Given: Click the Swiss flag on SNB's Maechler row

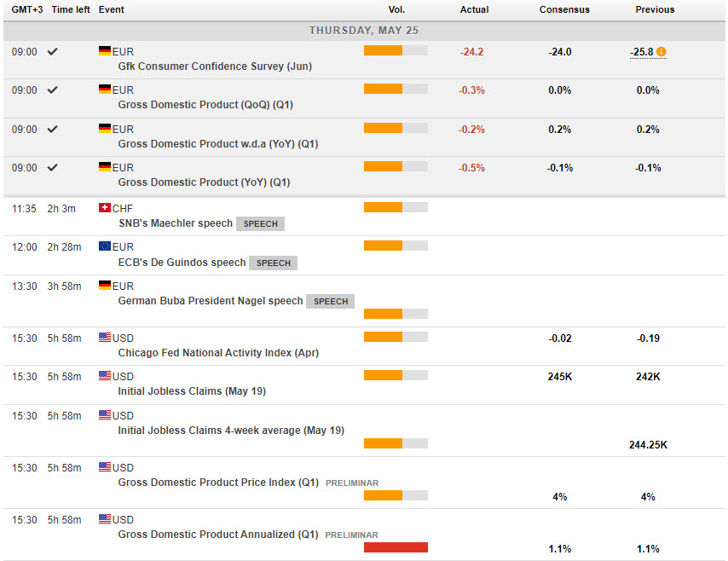Looking at the screenshot, I should pos(105,208).
